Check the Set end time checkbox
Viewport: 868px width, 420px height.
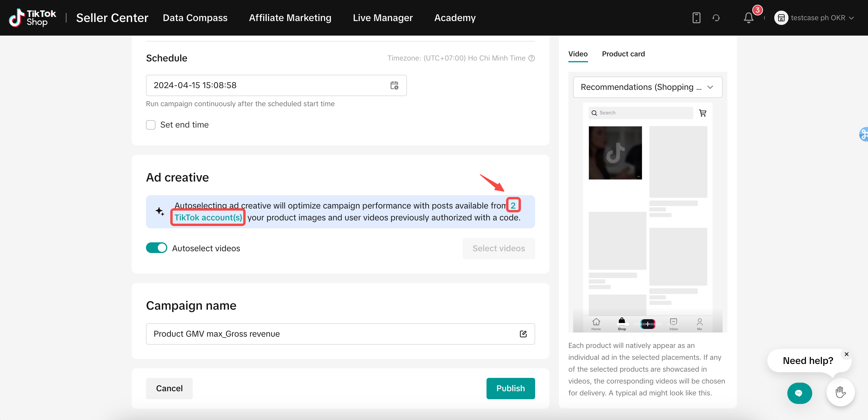(x=151, y=125)
